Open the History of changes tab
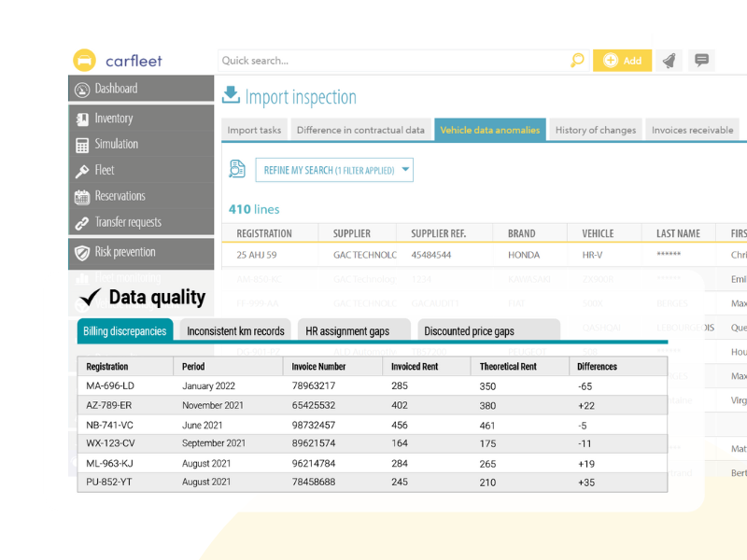Image resolution: width=747 pixels, height=560 pixels. (x=595, y=131)
